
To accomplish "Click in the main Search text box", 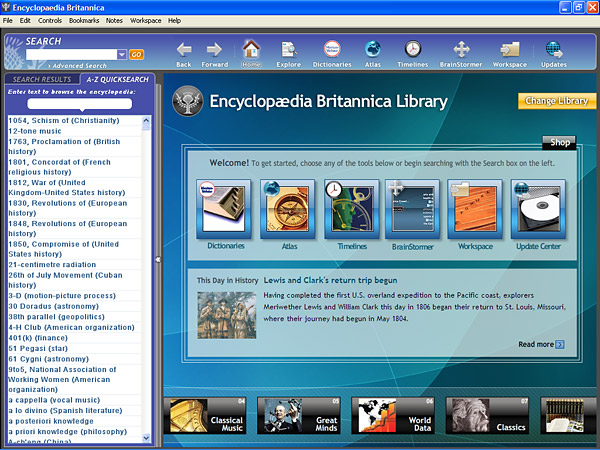I will click(x=71, y=54).
